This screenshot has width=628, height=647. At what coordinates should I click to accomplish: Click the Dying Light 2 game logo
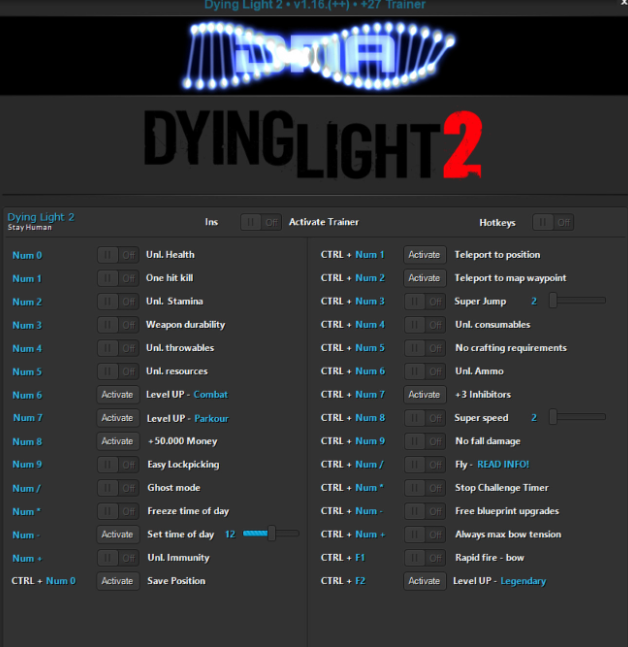point(313,144)
